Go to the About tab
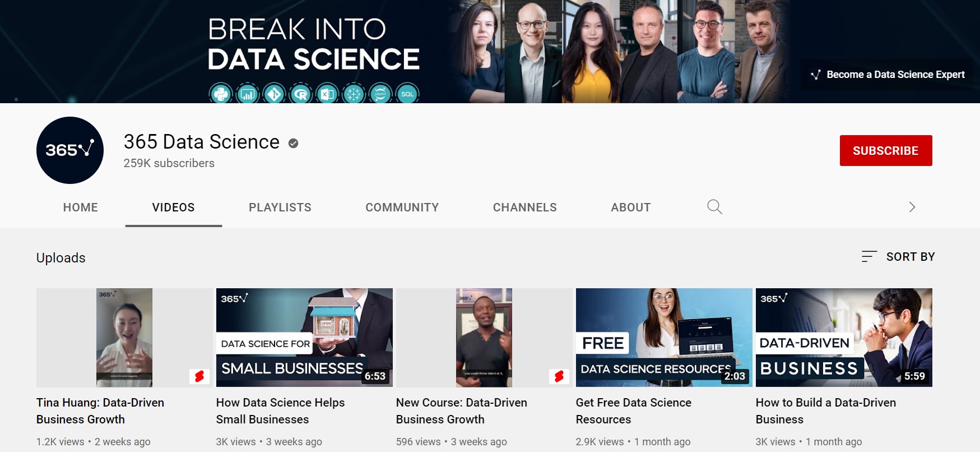The image size is (980, 452). [631, 207]
